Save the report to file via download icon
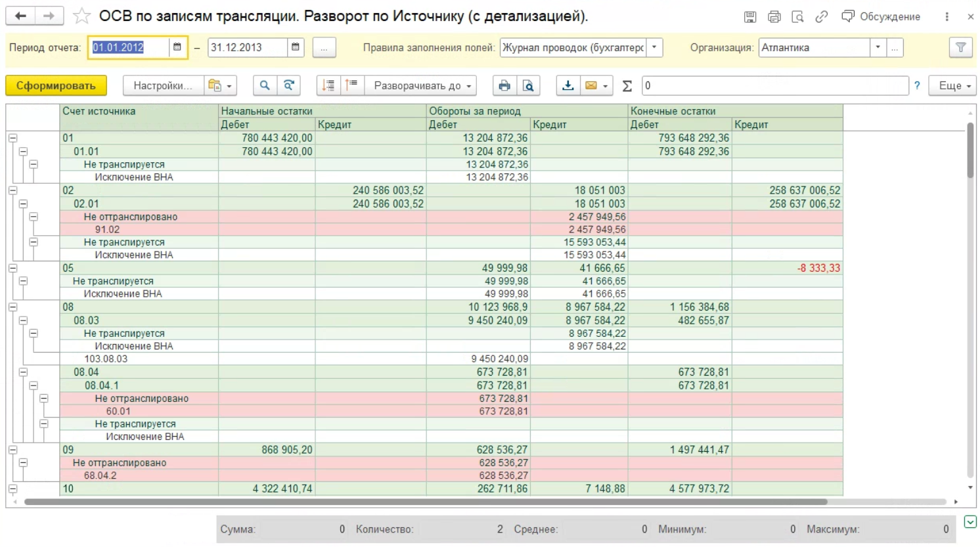 click(x=568, y=85)
